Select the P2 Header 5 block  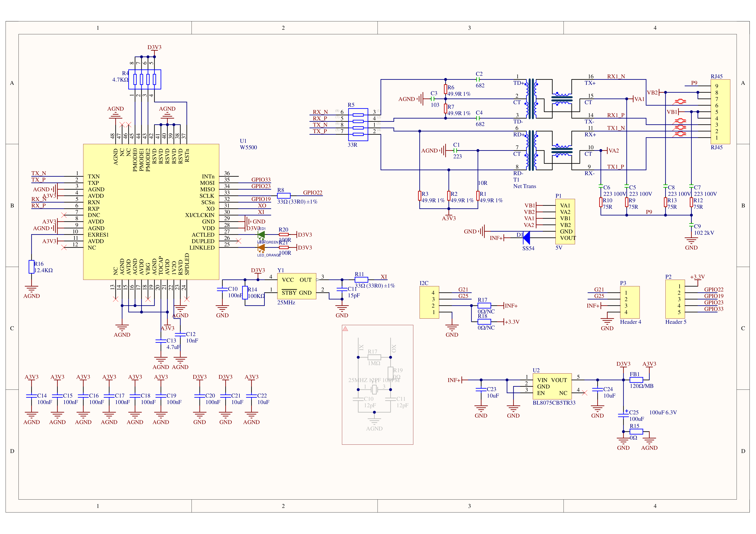coord(675,299)
